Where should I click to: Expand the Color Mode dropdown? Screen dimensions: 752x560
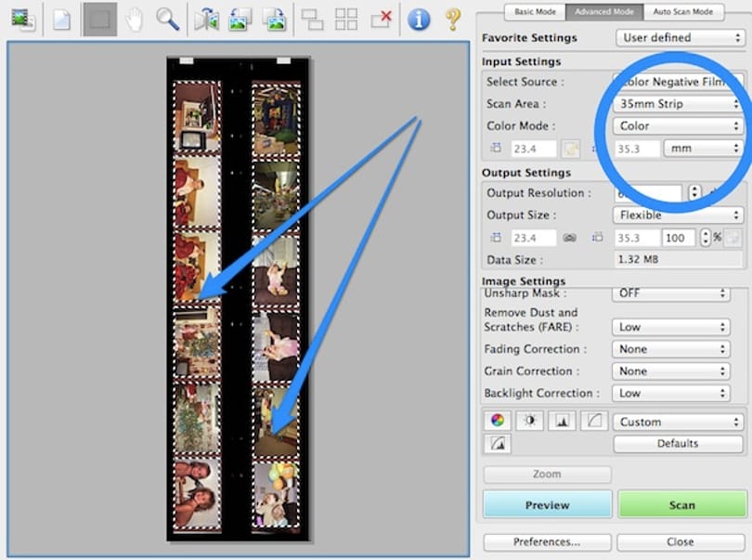click(678, 125)
